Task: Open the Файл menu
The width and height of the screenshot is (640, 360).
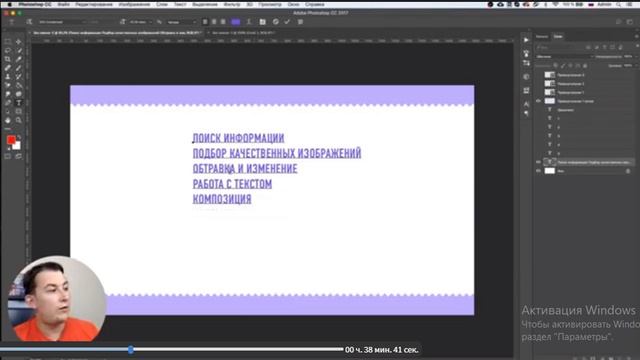Action: click(x=63, y=4)
